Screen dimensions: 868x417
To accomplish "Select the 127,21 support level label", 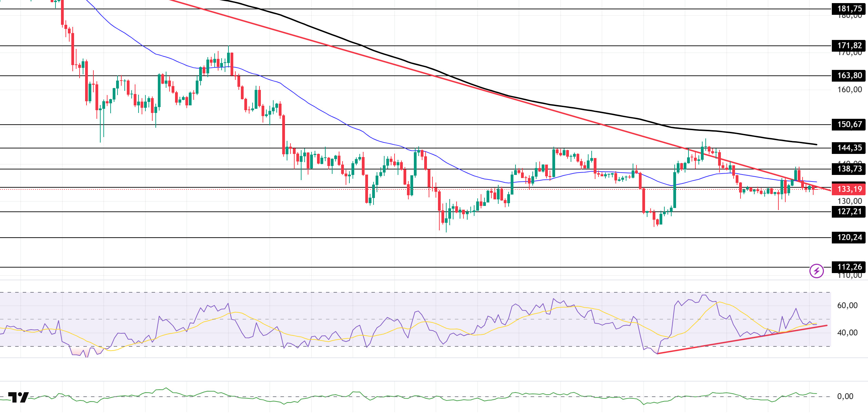I will pos(849,211).
